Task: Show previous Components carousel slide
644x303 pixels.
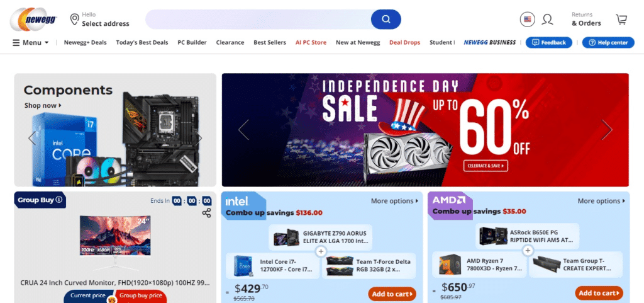Action: coord(31,138)
